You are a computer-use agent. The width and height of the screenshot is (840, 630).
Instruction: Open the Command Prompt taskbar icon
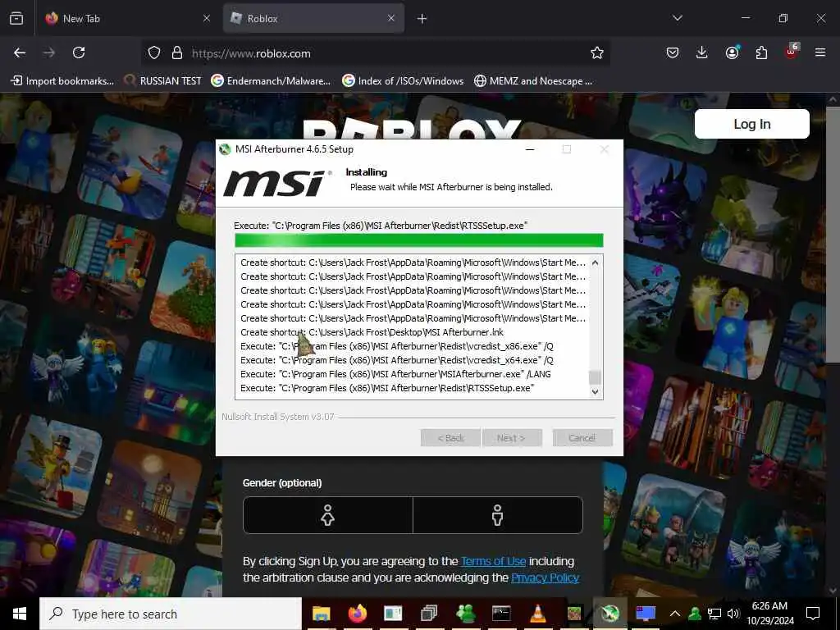(501, 614)
